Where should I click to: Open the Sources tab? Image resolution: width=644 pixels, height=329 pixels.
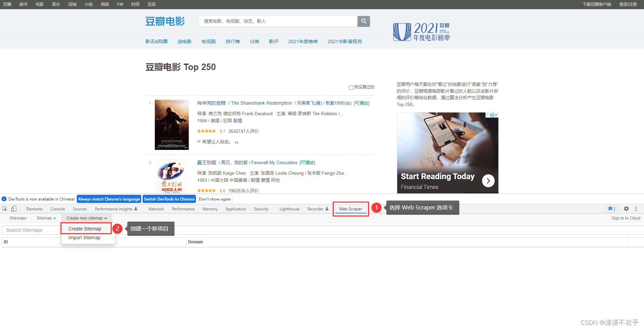[80, 209]
